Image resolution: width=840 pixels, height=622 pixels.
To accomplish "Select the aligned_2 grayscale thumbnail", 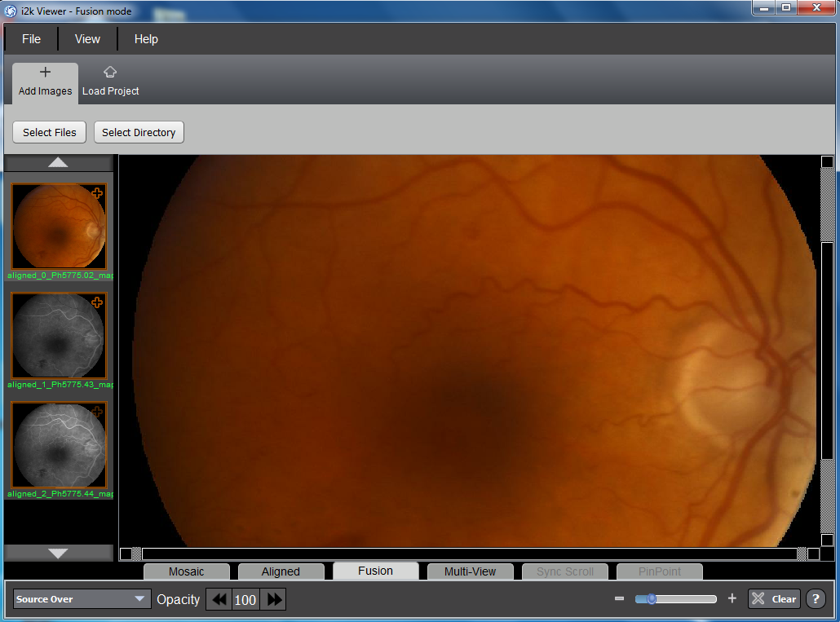I will pos(59,445).
